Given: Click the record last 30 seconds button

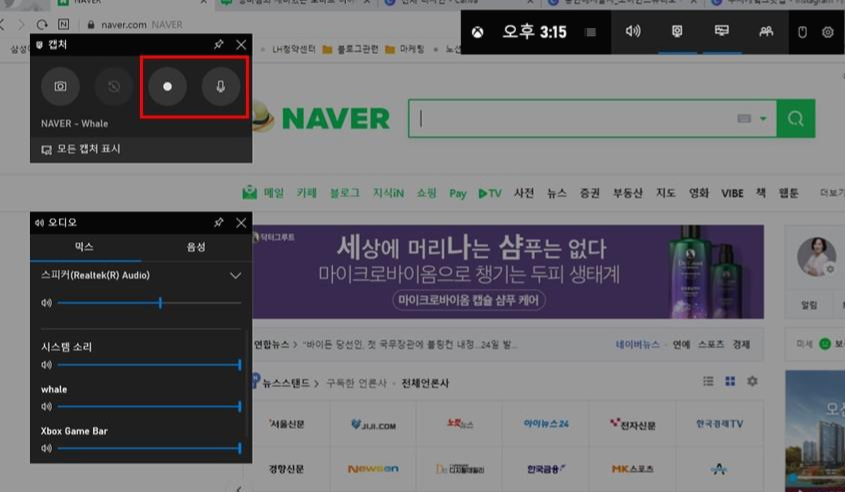Looking at the screenshot, I should click(113, 86).
